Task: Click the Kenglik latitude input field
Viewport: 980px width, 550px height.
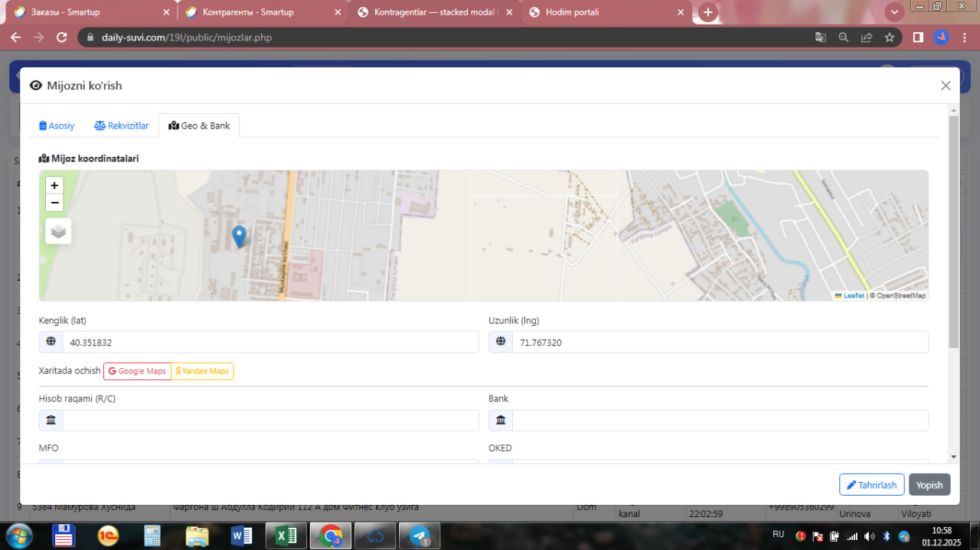Action: point(269,343)
